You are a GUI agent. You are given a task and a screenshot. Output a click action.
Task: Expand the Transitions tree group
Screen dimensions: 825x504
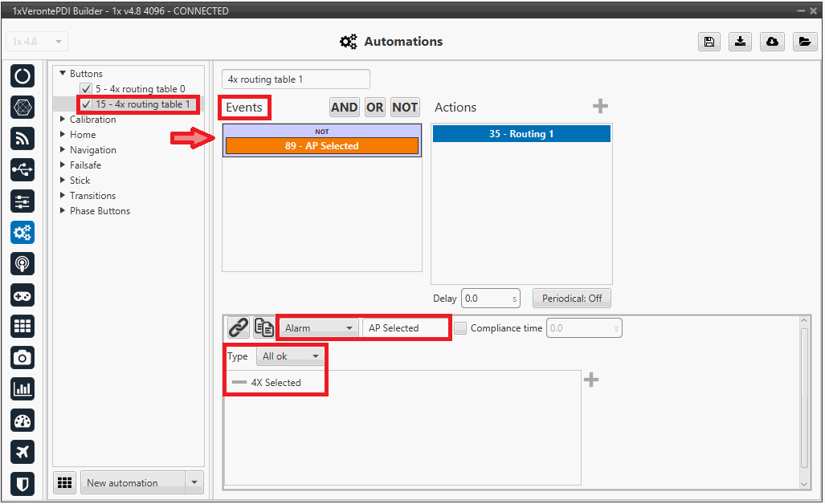click(63, 195)
